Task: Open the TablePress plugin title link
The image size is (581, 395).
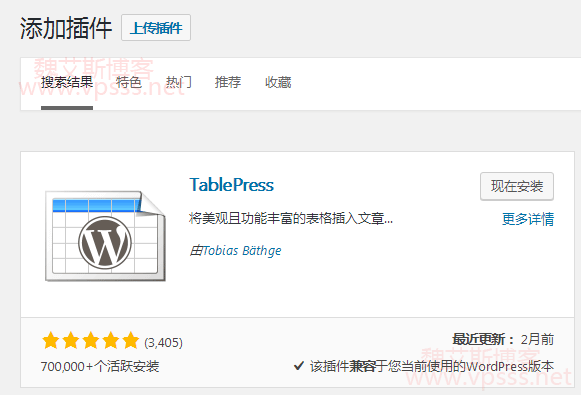Action: pyautogui.click(x=232, y=185)
